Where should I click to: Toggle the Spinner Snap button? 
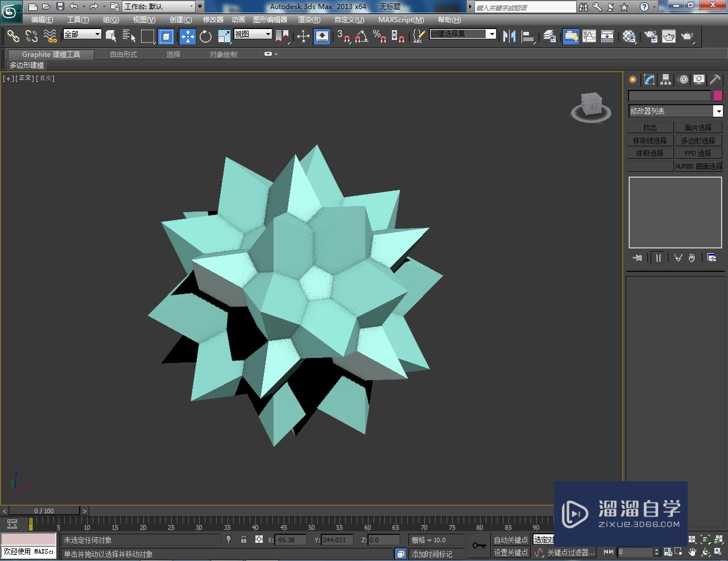tap(398, 36)
